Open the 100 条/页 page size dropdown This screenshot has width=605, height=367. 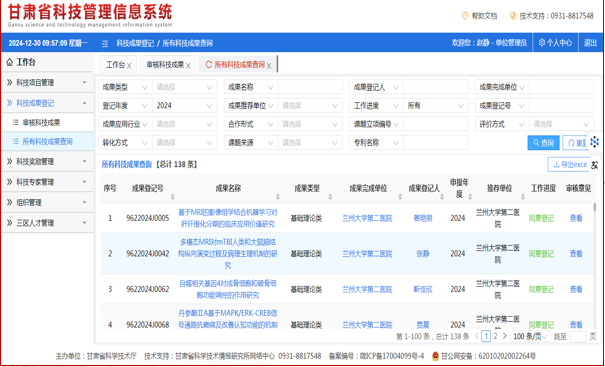(530, 337)
